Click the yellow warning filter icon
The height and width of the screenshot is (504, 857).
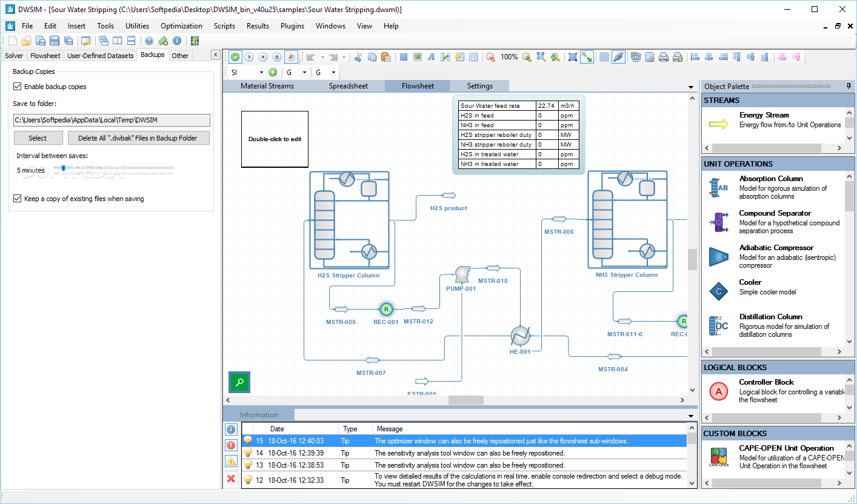(231, 462)
